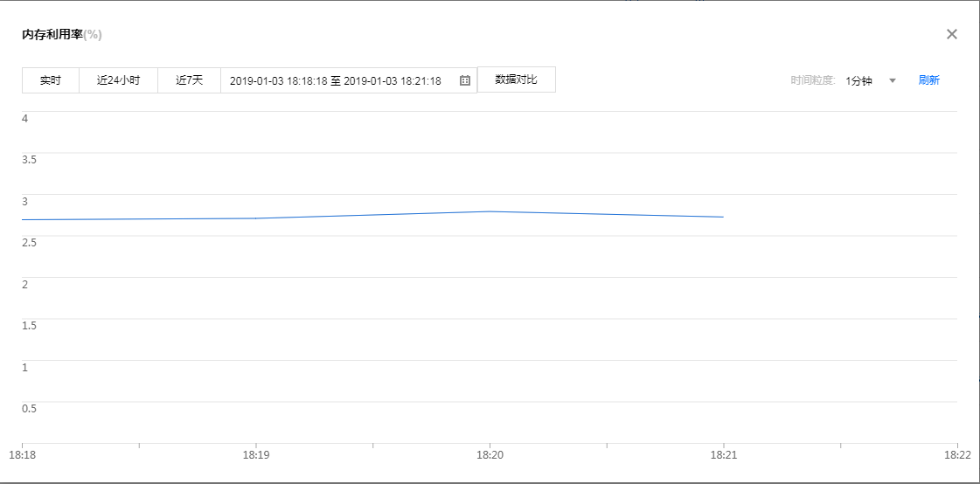Click the 内存利用率(%) chart title

62,35
